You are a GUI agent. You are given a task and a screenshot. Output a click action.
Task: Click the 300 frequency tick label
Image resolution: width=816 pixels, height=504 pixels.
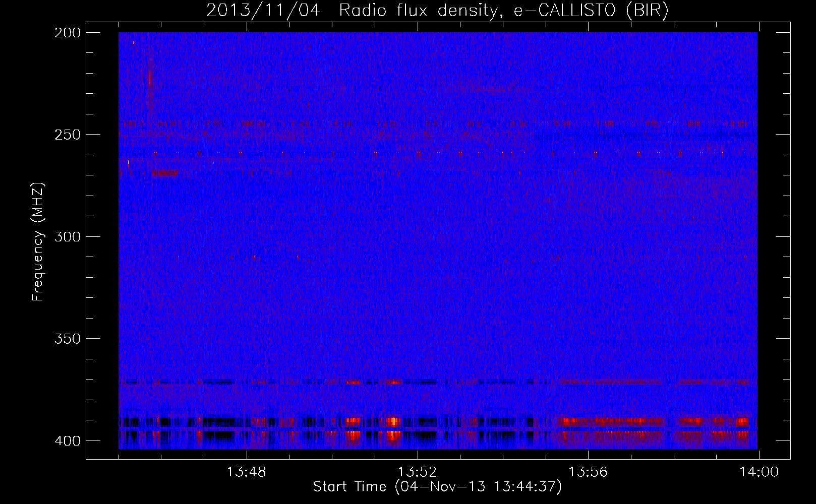pyautogui.click(x=67, y=236)
